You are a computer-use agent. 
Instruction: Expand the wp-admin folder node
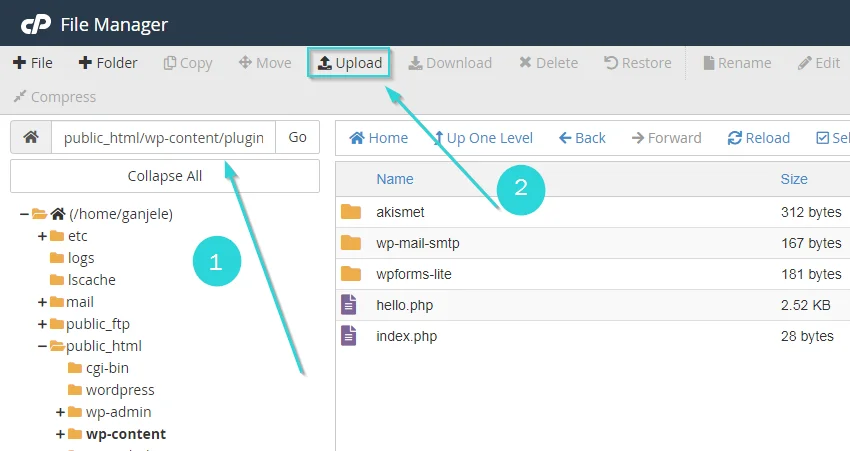pyautogui.click(x=60, y=412)
